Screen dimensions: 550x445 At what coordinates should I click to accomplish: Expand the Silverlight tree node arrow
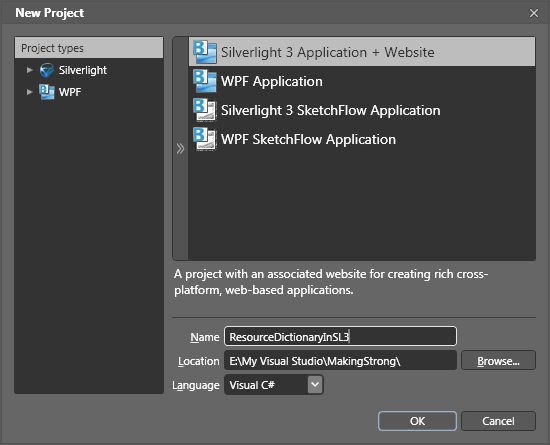click(x=29, y=70)
